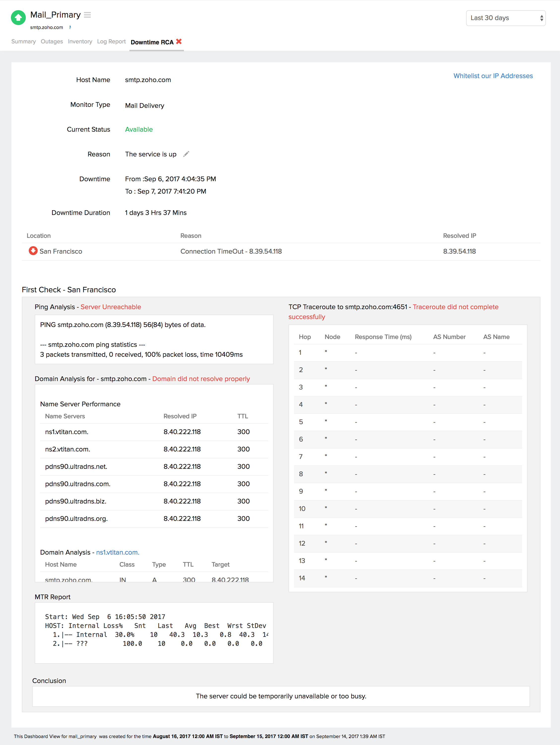Screen dimensions: 560x745
Task: Click the Ping Analysis output box
Action: coord(154,339)
